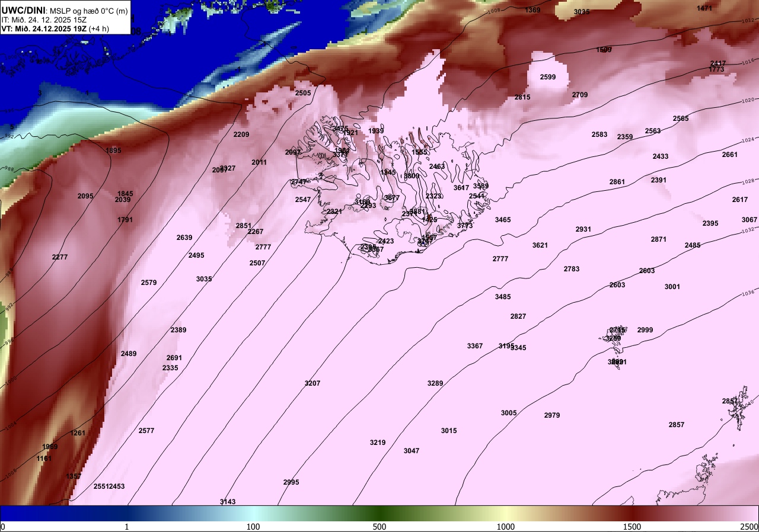The width and height of the screenshot is (759, 532).
Task: Select the VT 19Z valid time line
Action: click(x=55, y=28)
